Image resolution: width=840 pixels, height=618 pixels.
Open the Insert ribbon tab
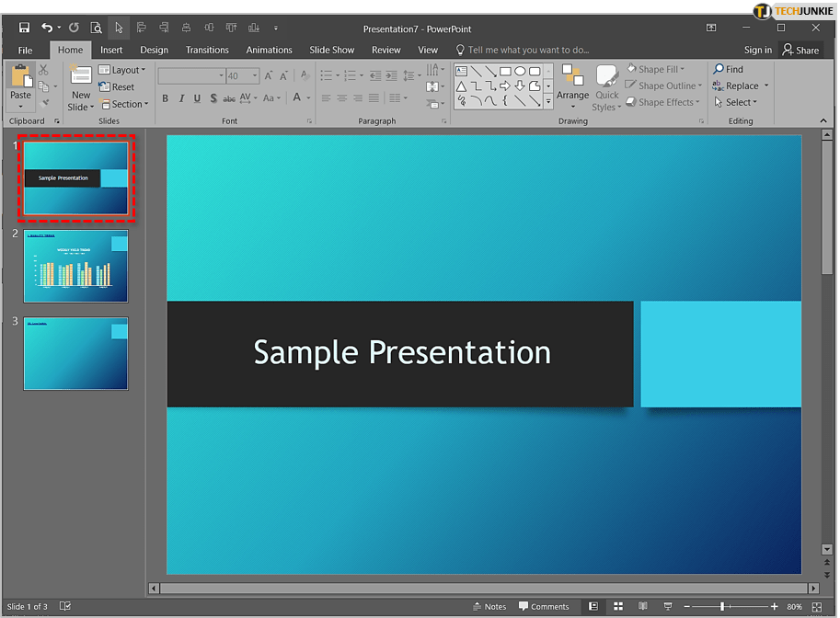click(x=111, y=50)
